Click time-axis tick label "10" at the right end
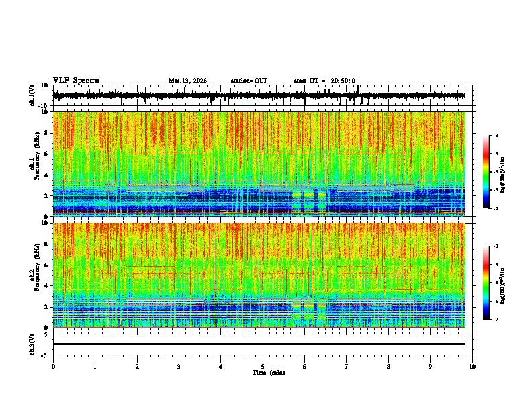Viewport: 532px width, 411px height. click(472, 367)
